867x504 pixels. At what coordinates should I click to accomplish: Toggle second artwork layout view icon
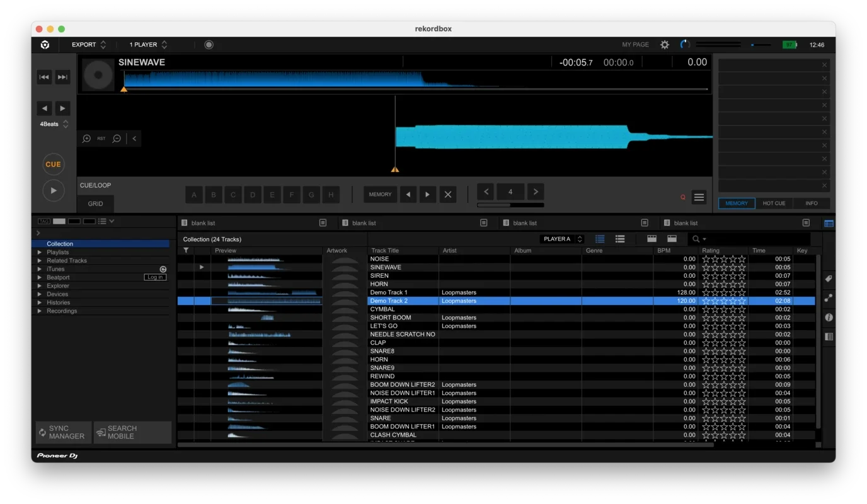(672, 239)
